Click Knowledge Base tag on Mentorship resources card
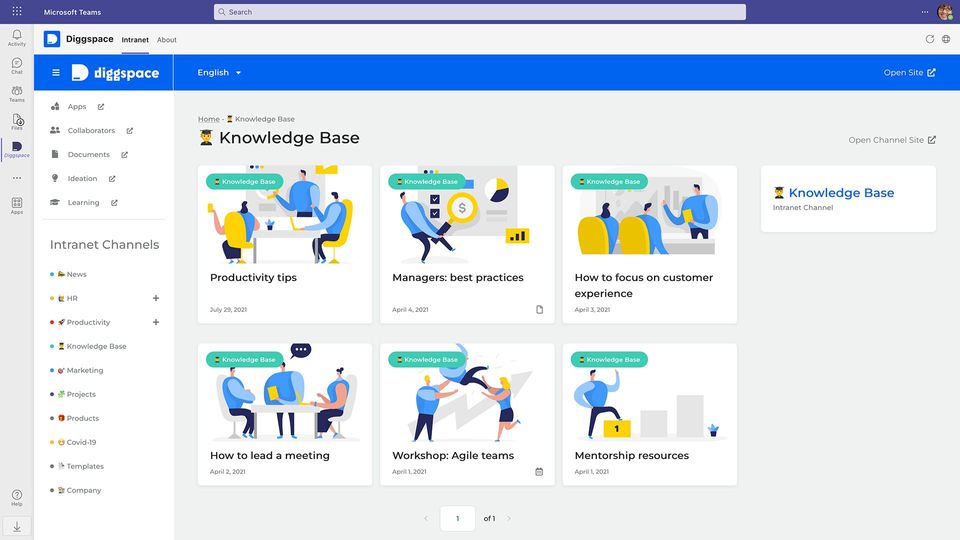The width and height of the screenshot is (960, 540). pyautogui.click(x=609, y=359)
